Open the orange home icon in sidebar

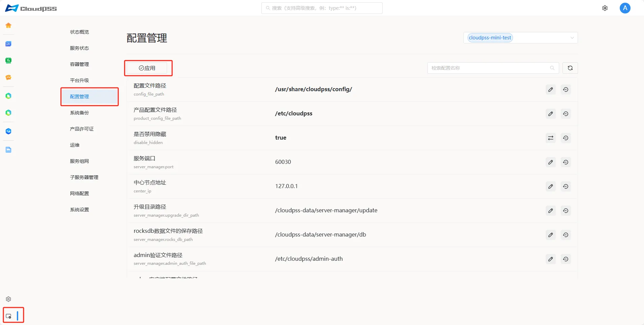[8, 25]
